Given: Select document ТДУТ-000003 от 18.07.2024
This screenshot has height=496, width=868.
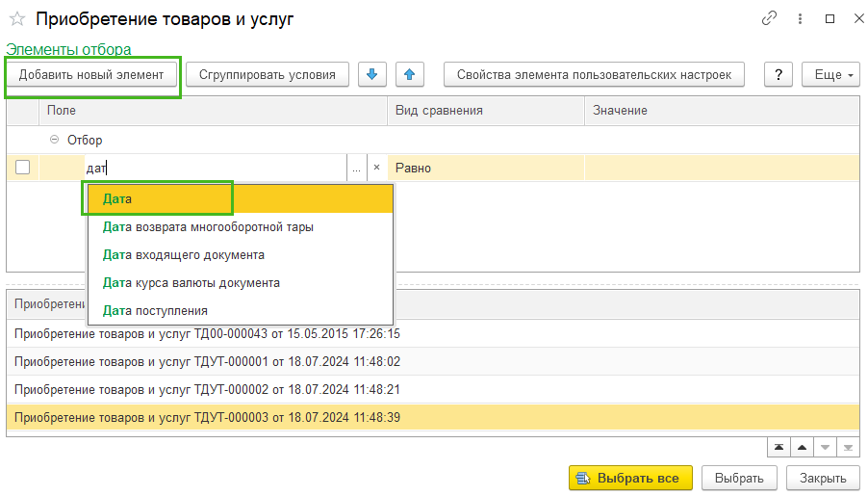Looking at the screenshot, I should coord(433,417).
